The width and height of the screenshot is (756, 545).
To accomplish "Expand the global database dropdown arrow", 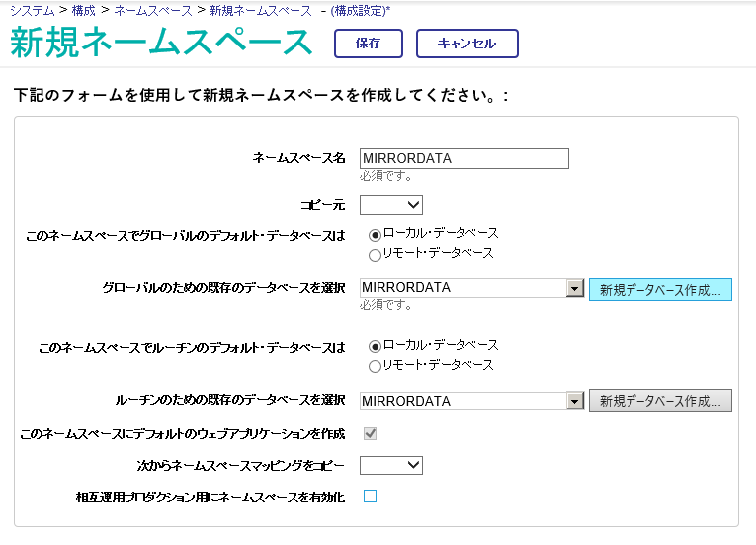I will pyautogui.click(x=575, y=288).
